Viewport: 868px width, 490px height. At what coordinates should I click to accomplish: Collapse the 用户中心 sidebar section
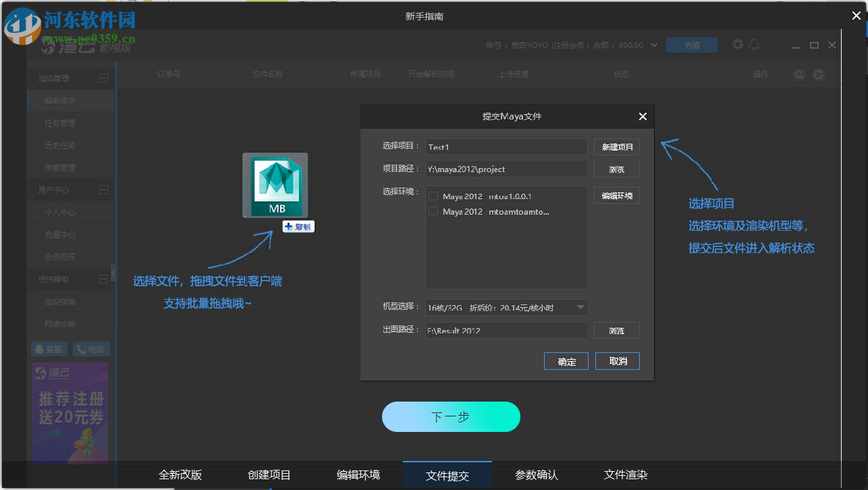[104, 190]
